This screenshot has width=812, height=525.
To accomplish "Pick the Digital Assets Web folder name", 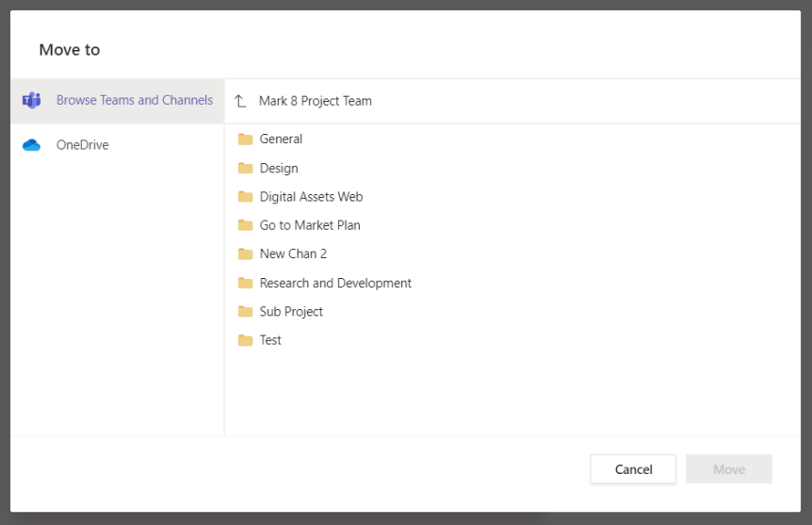I will coord(311,197).
